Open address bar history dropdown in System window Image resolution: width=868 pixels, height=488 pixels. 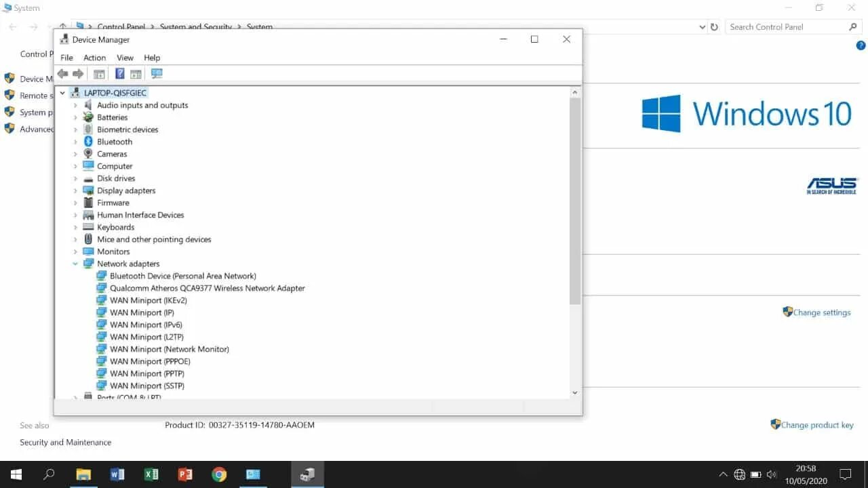point(702,27)
